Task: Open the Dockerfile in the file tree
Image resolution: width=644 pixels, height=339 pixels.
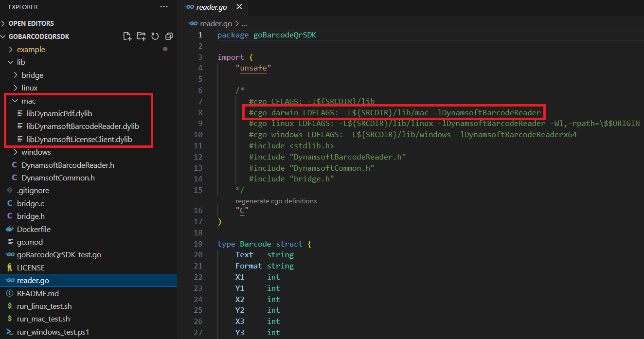Action: [x=34, y=229]
